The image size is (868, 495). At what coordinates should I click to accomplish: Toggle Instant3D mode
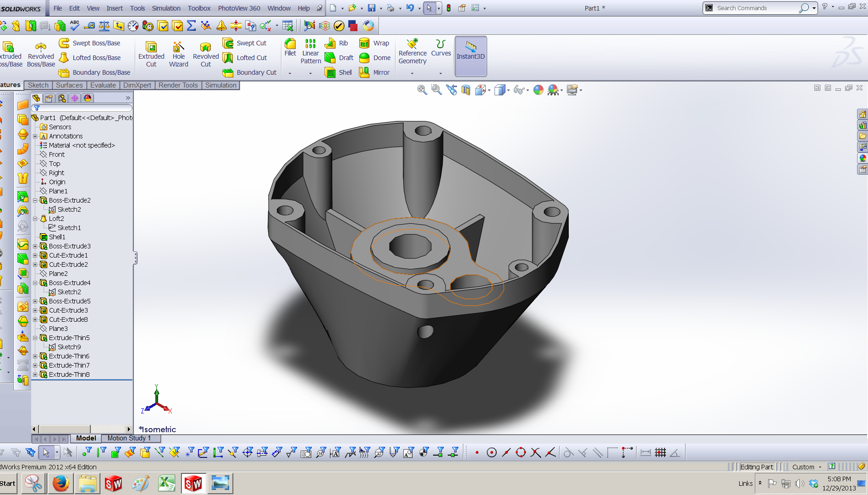[471, 56]
